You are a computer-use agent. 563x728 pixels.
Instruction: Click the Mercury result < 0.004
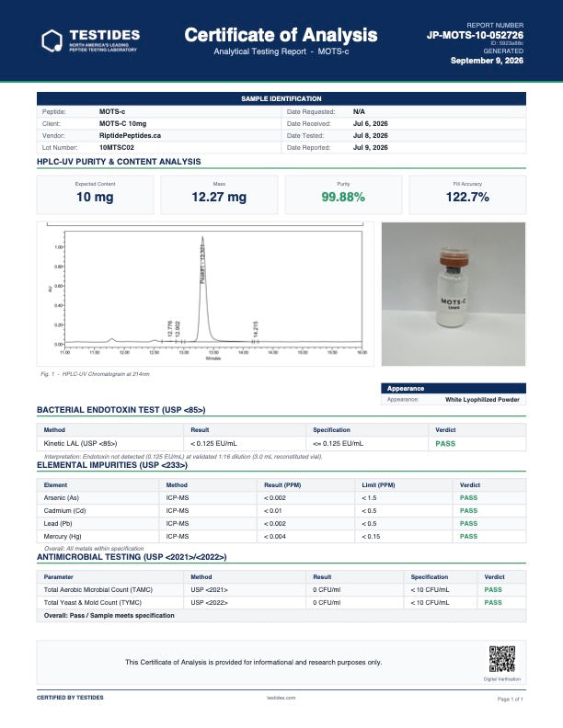pos(275,536)
